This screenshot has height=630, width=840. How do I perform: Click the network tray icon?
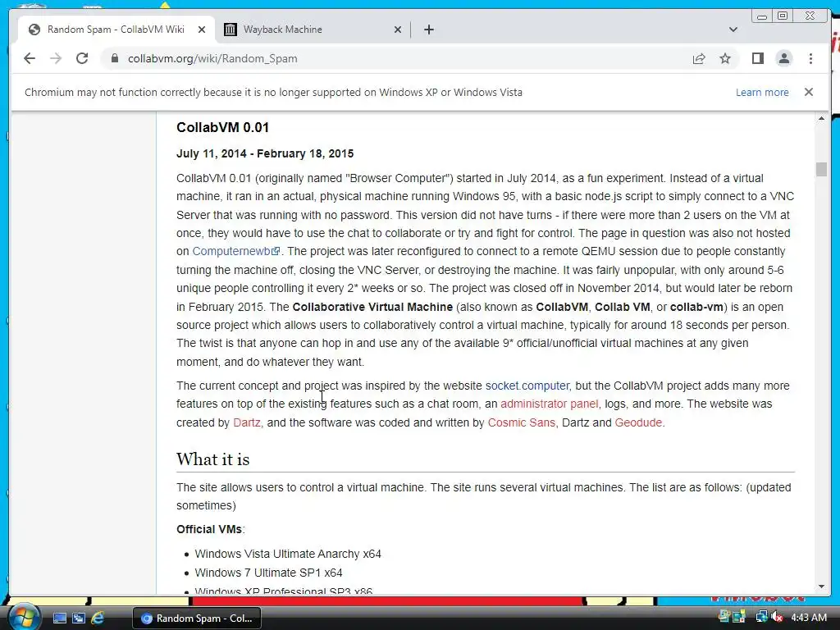[761, 617]
